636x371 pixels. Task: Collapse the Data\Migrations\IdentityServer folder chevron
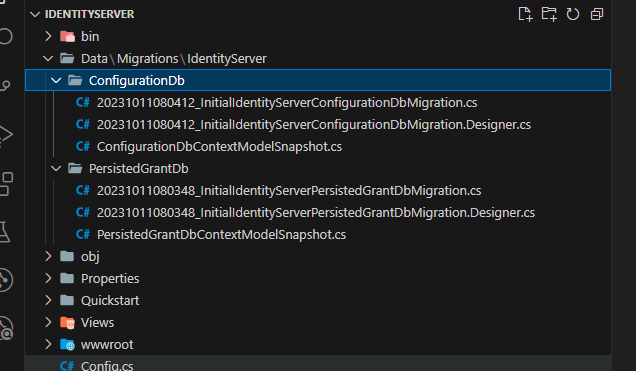(48, 59)
